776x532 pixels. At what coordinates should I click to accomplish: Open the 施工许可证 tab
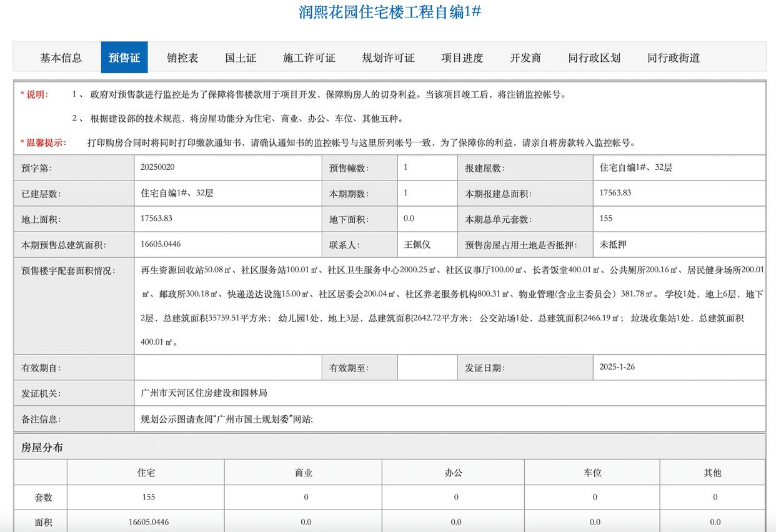(x=309, y=58)
